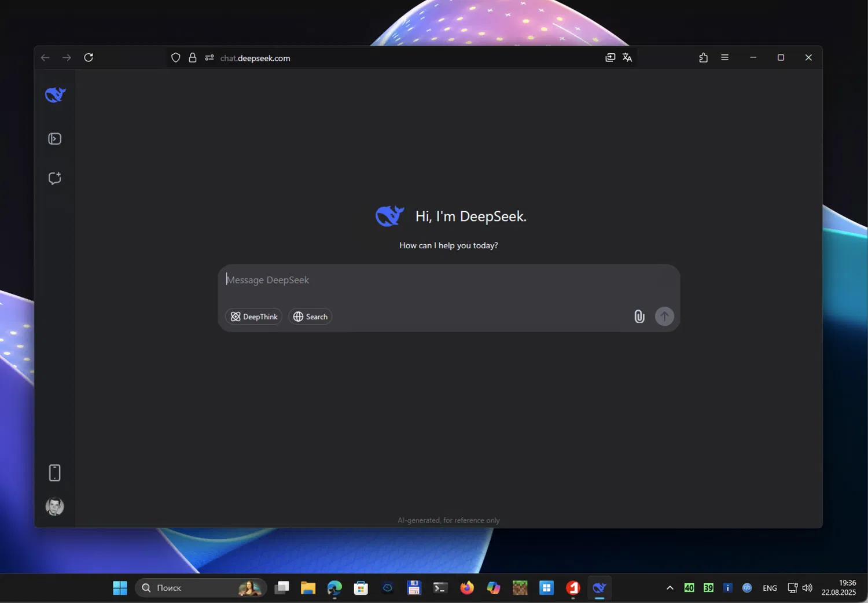
Task: Click the tray icon showing 40
Action: tap(689, 588)
